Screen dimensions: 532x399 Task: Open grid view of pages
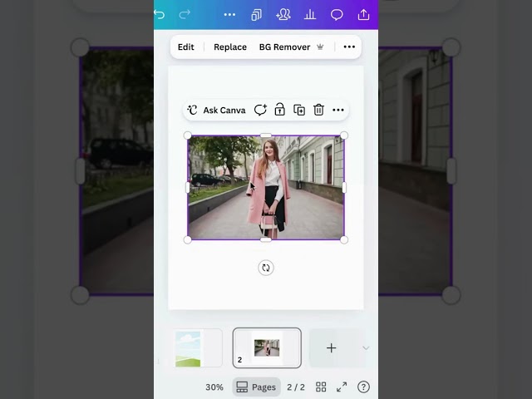(321, 387)
